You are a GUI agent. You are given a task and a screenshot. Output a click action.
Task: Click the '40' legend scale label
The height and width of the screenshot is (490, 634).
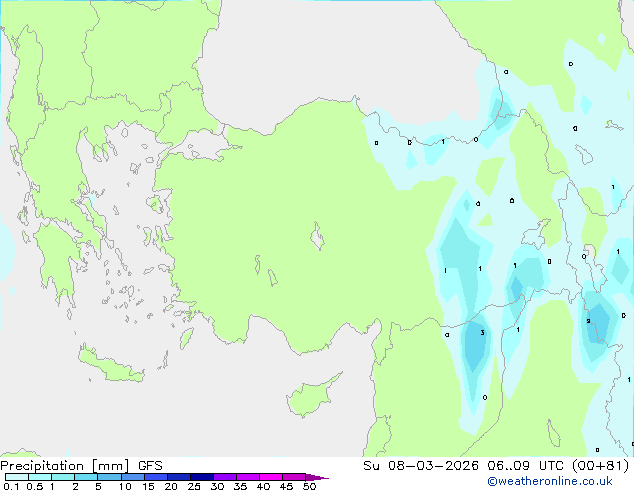263,486
